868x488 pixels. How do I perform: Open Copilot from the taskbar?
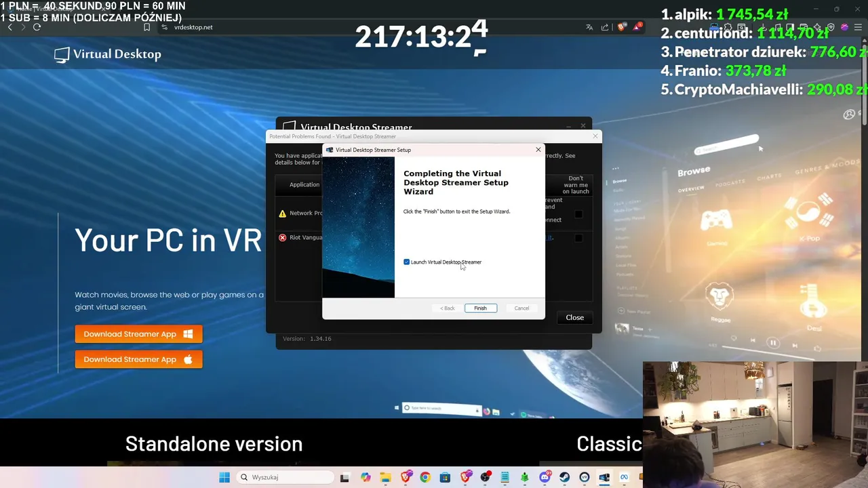pyautogui.click(x=366, y=477)
